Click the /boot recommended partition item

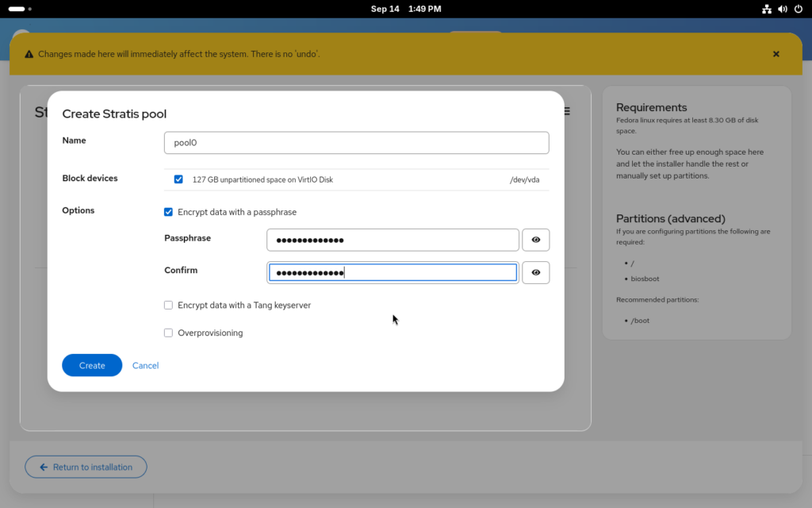pyautogui.click(x=640, y=321)
